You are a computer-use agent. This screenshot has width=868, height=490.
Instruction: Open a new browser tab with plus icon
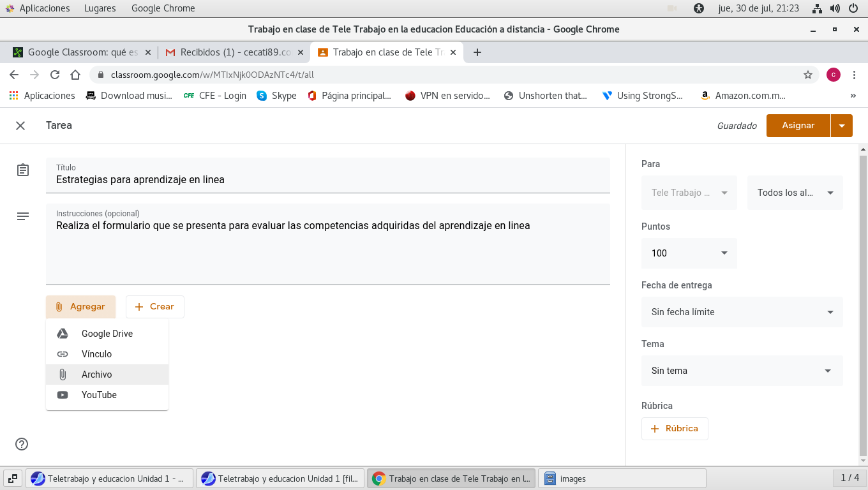(477, 52)
